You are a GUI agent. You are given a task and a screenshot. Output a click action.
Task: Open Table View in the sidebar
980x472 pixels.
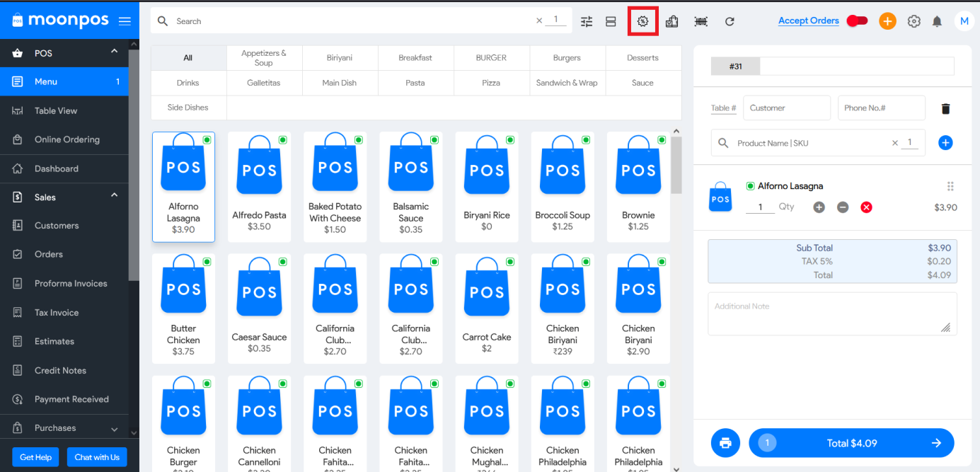point(56,110)
